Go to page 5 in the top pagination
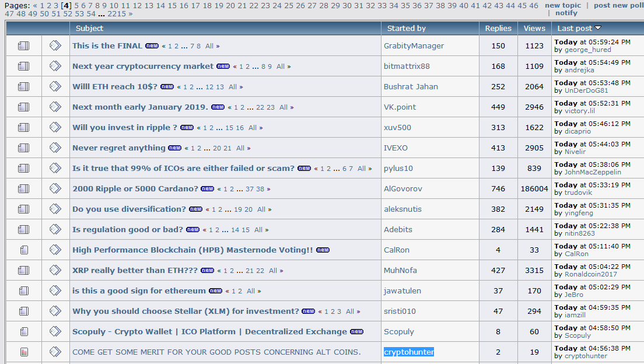The height and width of the screenshot is (364, 644). pyautogui.click(x=76, y=5)
